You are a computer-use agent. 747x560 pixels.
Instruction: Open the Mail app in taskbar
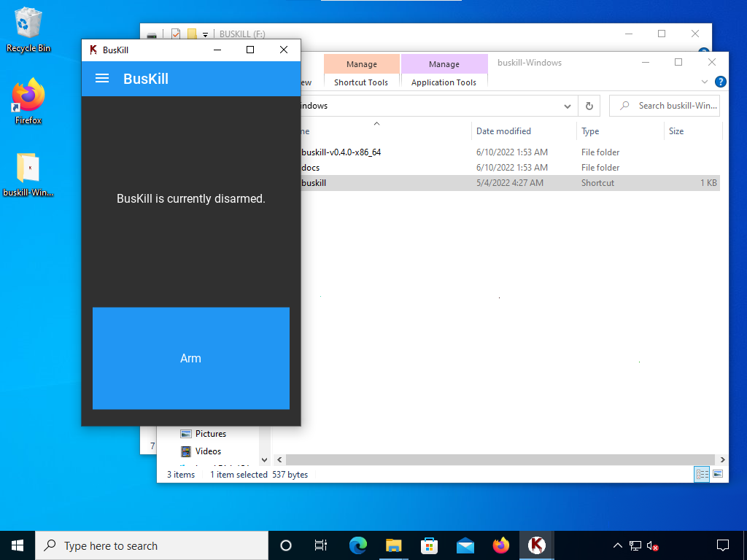pyautogui.click(x=465, y=545)
